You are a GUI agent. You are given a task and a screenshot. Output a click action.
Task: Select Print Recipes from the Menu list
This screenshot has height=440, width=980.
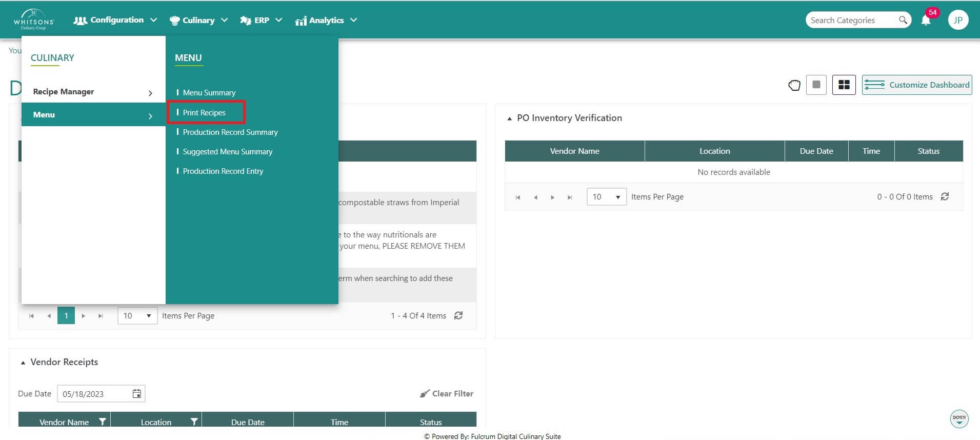coord(204,112)
